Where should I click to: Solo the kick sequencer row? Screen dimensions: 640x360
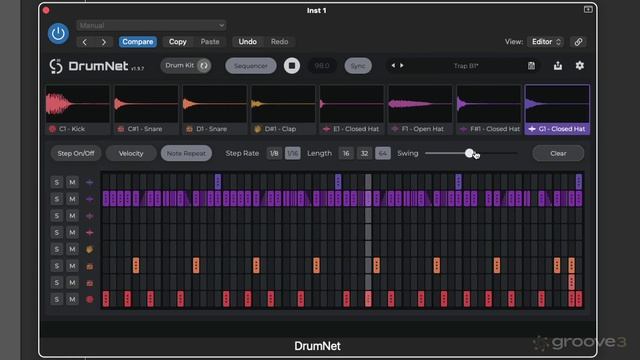[57, 299]
